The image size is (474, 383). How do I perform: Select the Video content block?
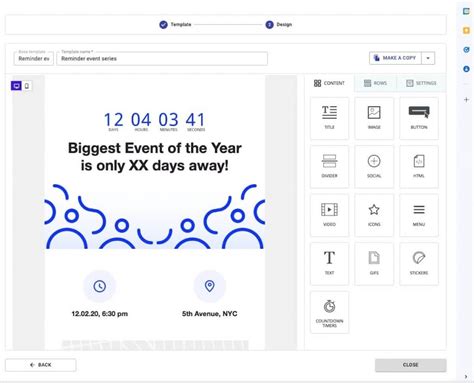pyautogui.click(x=329, y=215)
